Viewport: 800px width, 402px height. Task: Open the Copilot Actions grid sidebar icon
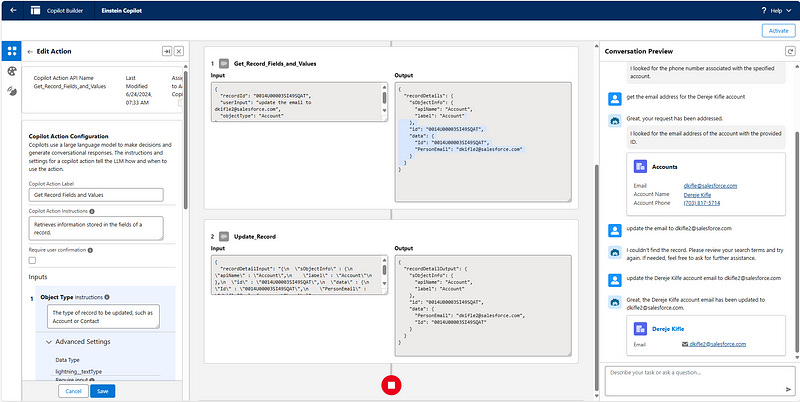[12, 51]
